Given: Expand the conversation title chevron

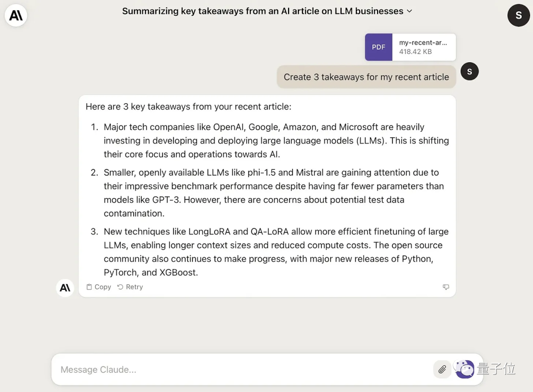Looking at the screenshot, I should (x=410, y=11).
